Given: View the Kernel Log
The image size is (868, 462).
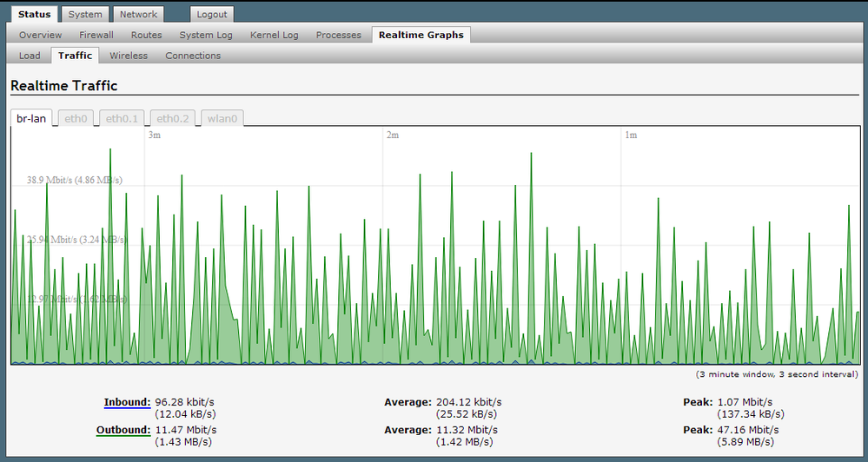Looking at the screenshot, I should [x=274, y=35].
